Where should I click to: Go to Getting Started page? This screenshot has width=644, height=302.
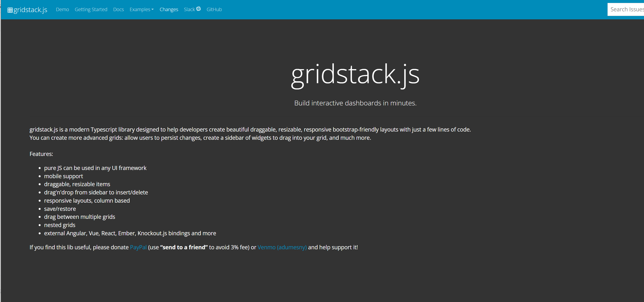[x=91, y=9]
